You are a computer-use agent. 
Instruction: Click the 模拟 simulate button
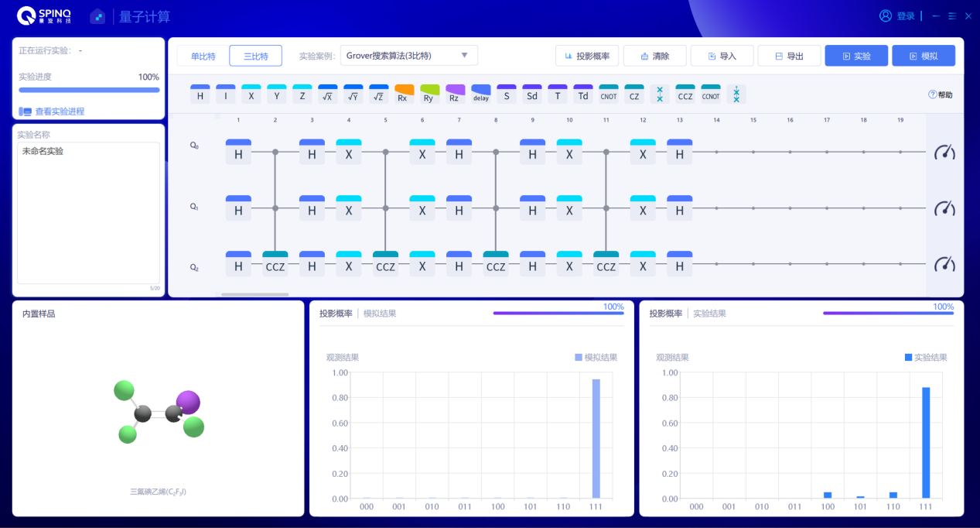pos(924,56)
